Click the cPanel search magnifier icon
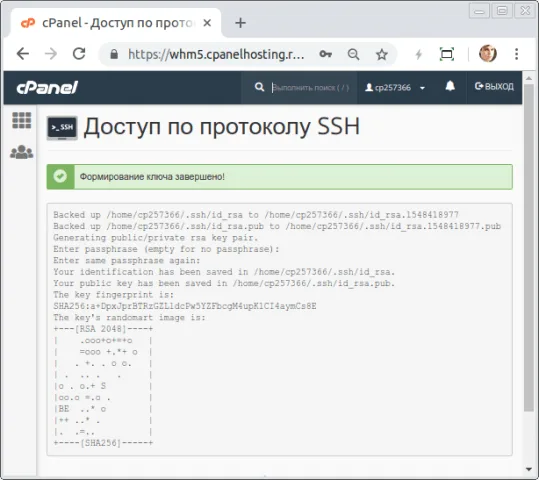This screenshot has height=480, width=539. click(x=260, y=87)
